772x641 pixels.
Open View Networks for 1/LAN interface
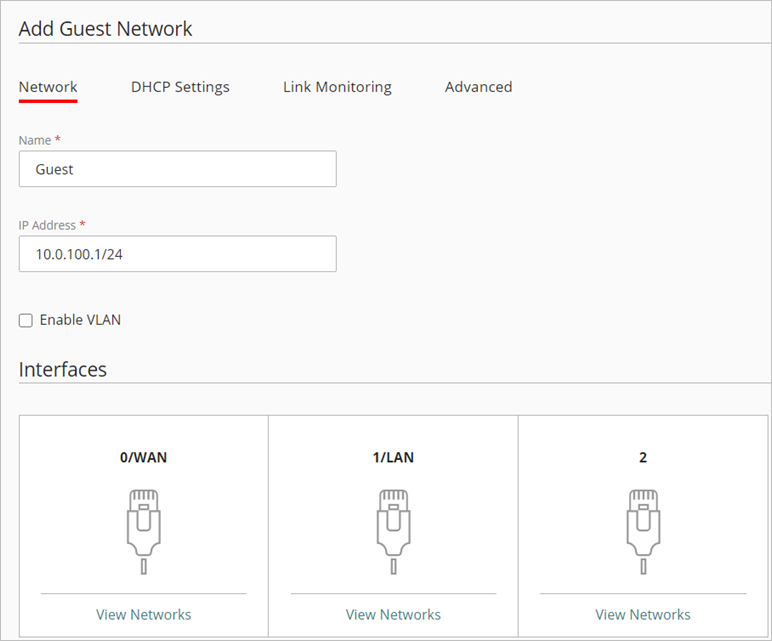pyautogui.click(x=393, y=614)
